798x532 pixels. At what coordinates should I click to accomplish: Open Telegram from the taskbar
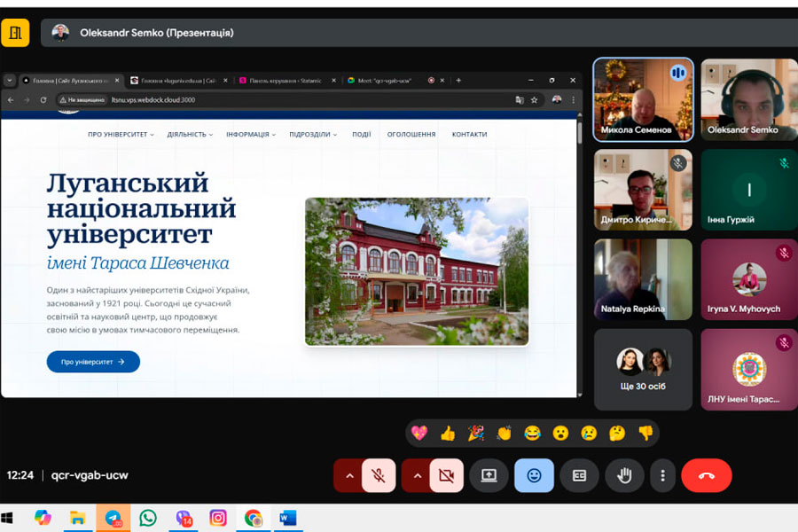(113, 518)
